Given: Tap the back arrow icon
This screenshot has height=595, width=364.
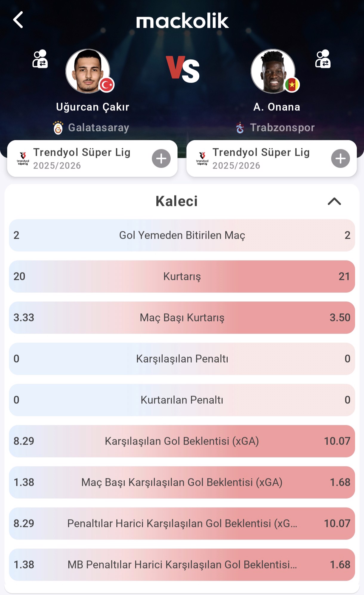Looking at the screenshot, I should 18,20.
